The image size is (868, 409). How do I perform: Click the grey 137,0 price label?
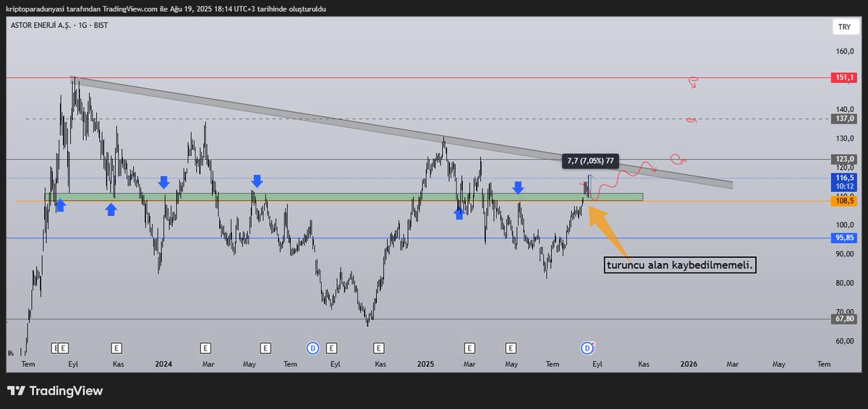coord(844,119)
